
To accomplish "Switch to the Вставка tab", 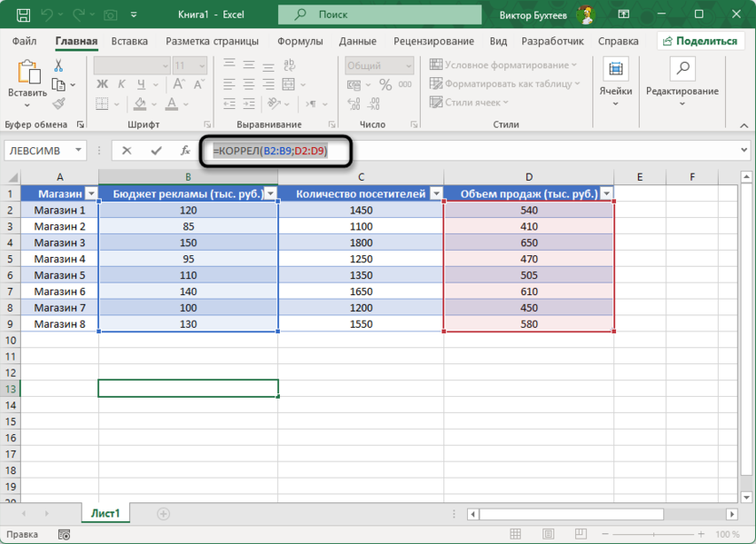I will 129,41.
